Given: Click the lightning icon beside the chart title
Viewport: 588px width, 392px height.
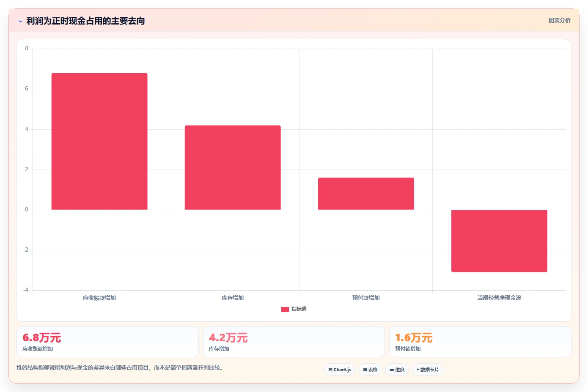Looking at the screenshot, I should click(x=20, y=21).
